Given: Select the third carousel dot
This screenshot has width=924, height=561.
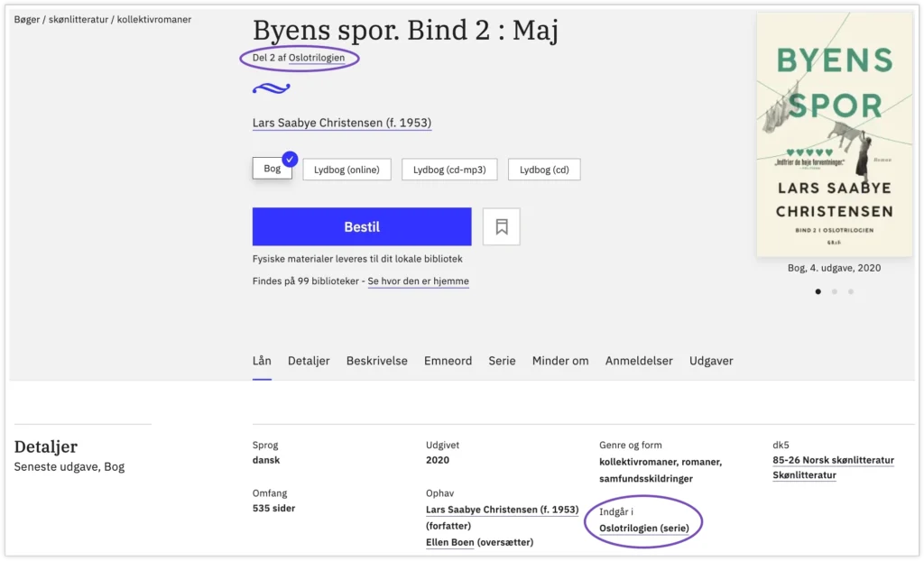Looking at the screenshot, I should (851, 291).
